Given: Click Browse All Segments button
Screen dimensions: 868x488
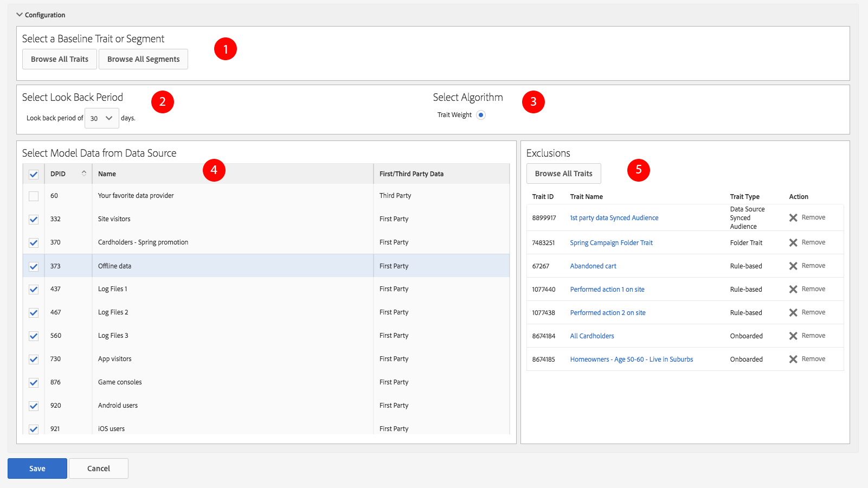Looking at the screenshot, I should 143,59.
